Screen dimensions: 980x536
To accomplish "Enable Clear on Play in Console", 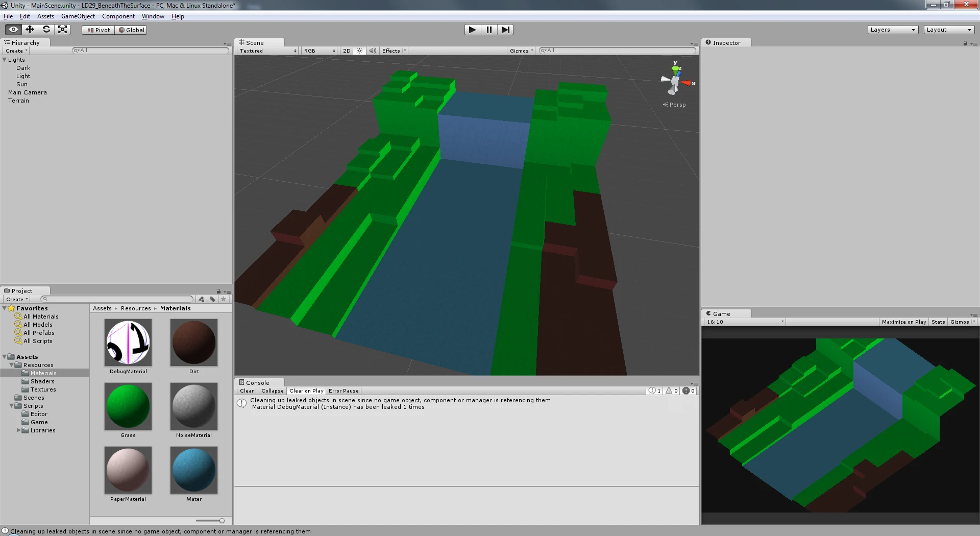I will (x=306, y=391).
